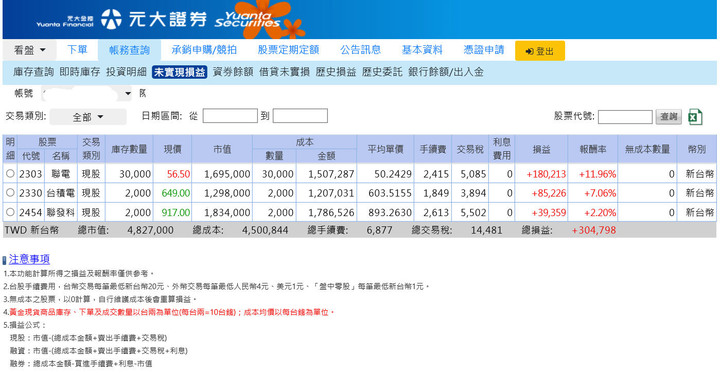The image size is (720, 373).
Task: Select 未實現損益 submenu item
Action: [x=180, y=72]
